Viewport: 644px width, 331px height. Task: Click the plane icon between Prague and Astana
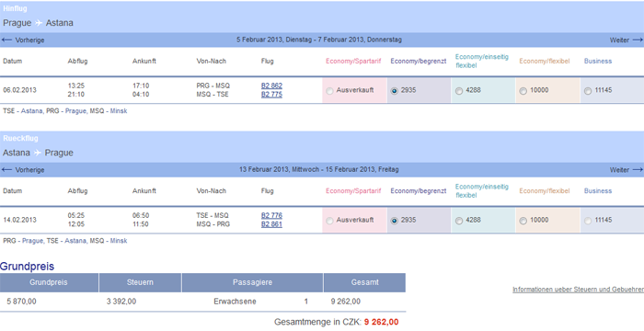pyautogui.click(x=39, y=23)
